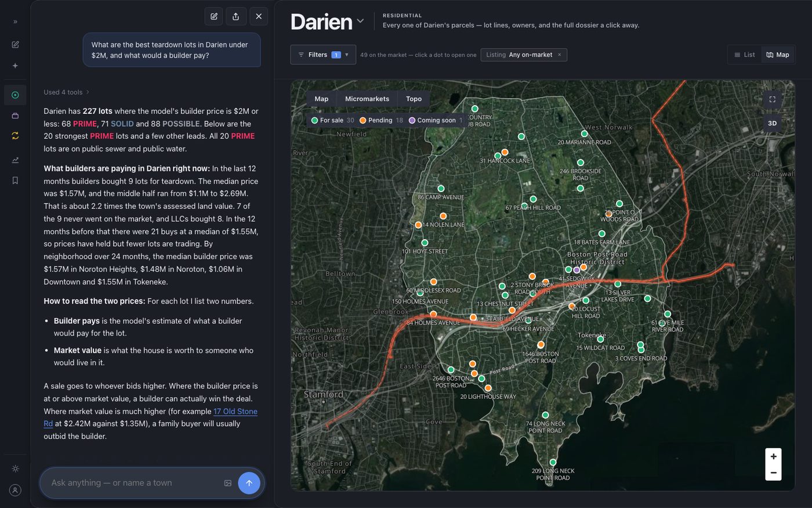812x508 pixels.
Task: Open the compose icon in left sidebar
Action: coord(15,45)
